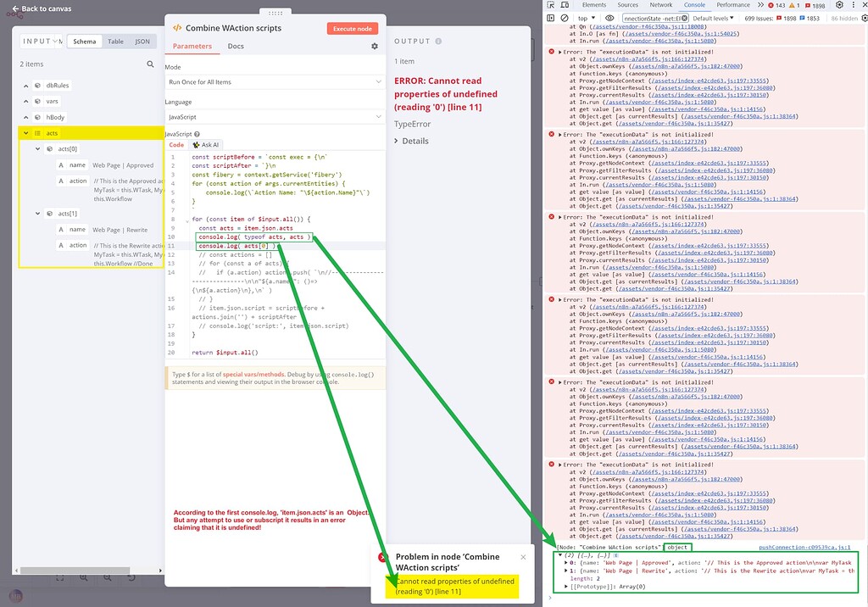The height and width of the screenshot is (607, 868).
Task: Open the DevTools three-dot customize menu
Action: [x=853, y=5]
